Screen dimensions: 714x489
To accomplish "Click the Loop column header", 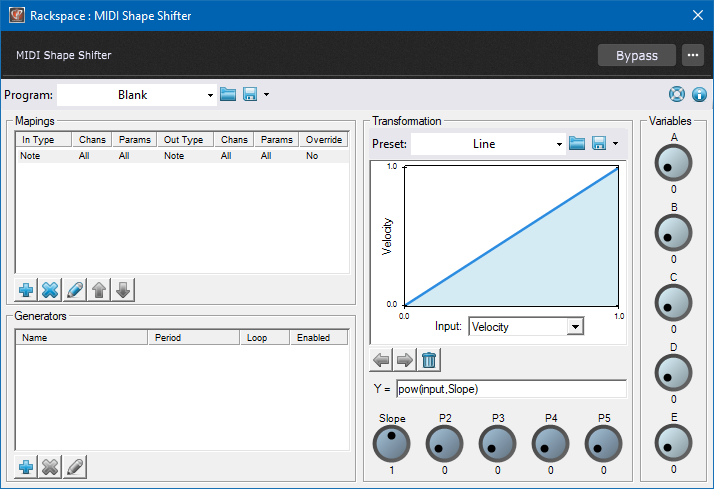I will (x=265, y=337).
